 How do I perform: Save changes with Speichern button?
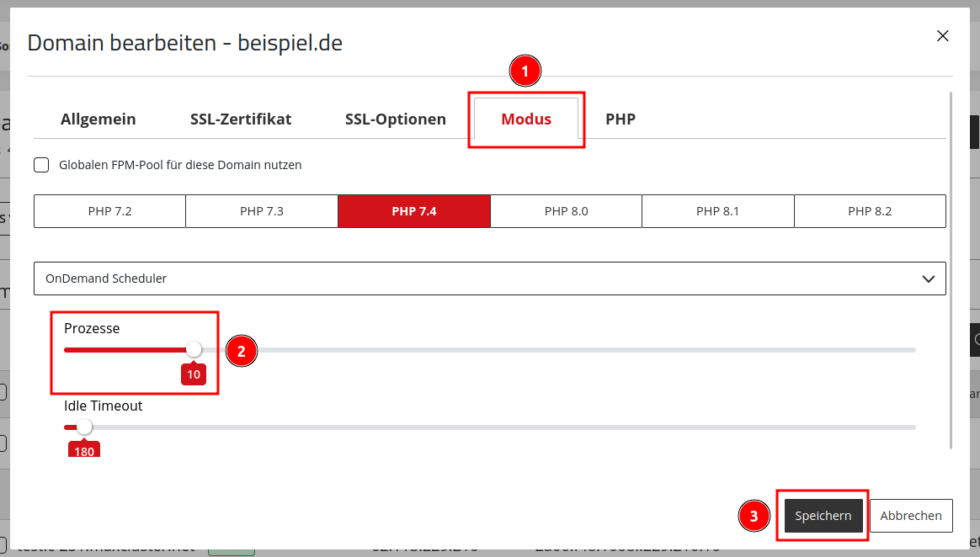[823, 516]
